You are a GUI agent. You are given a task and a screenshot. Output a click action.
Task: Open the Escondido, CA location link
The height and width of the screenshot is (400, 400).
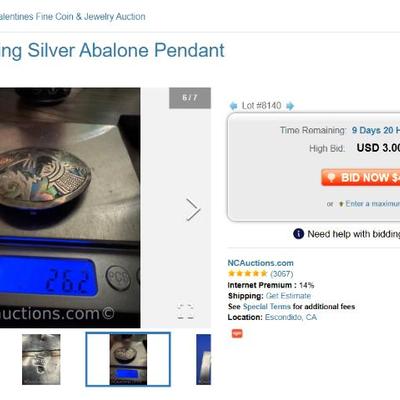[x=291, y=317]
